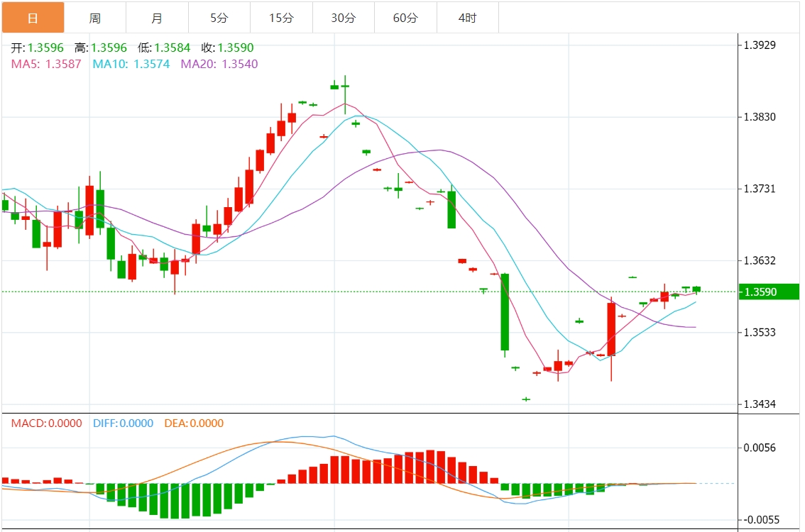Click the 0.0056 MACD axis label

click(x=760, y=448)
